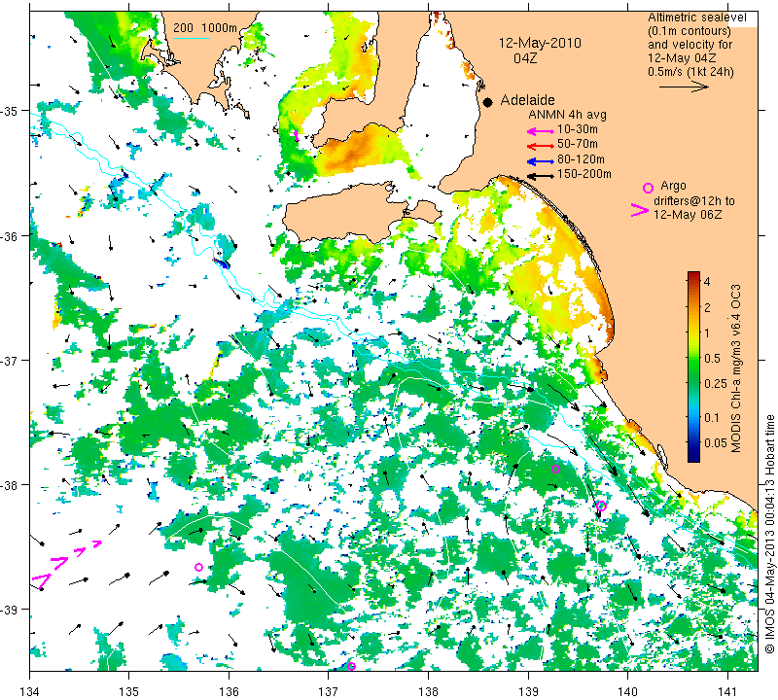
Task: Select the largest drifter chevron near left edge
Action: 41,579
